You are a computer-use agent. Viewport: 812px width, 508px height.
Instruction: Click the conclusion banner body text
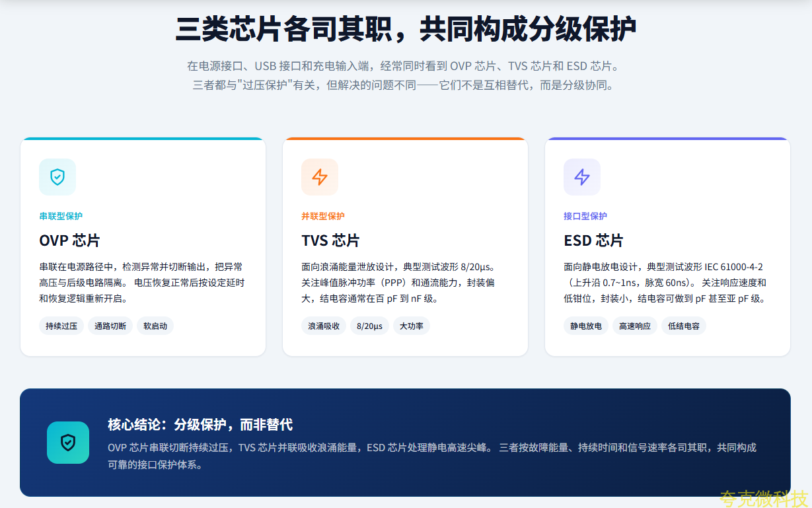431,456
